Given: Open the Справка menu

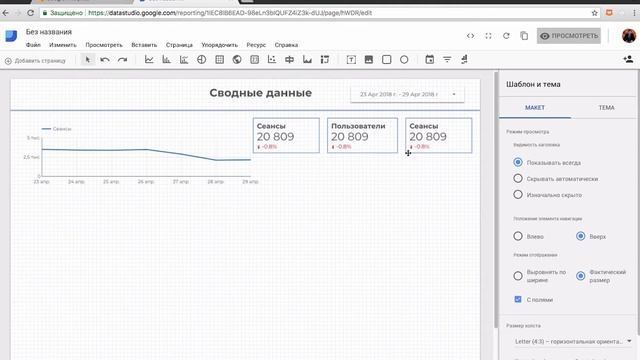Looking at the screenshot, I should pyautogui.click(x=286, y=45).
